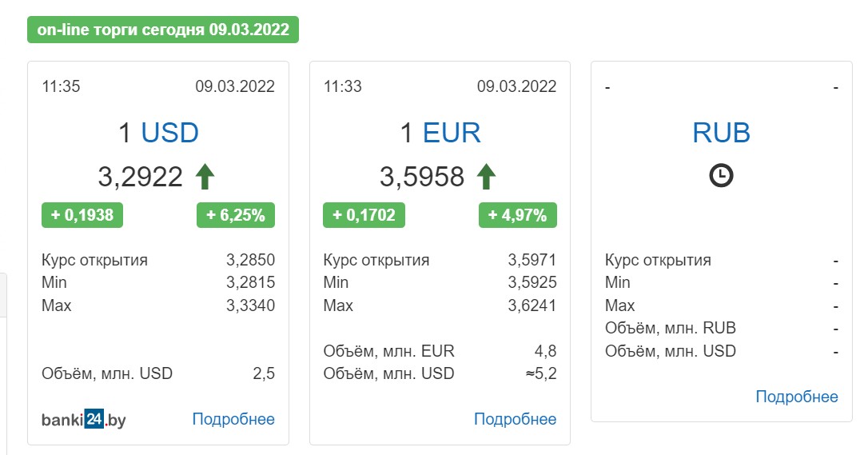Open the EUR currency link
This screenshot has width=868, height=455.
click(452, 133)
